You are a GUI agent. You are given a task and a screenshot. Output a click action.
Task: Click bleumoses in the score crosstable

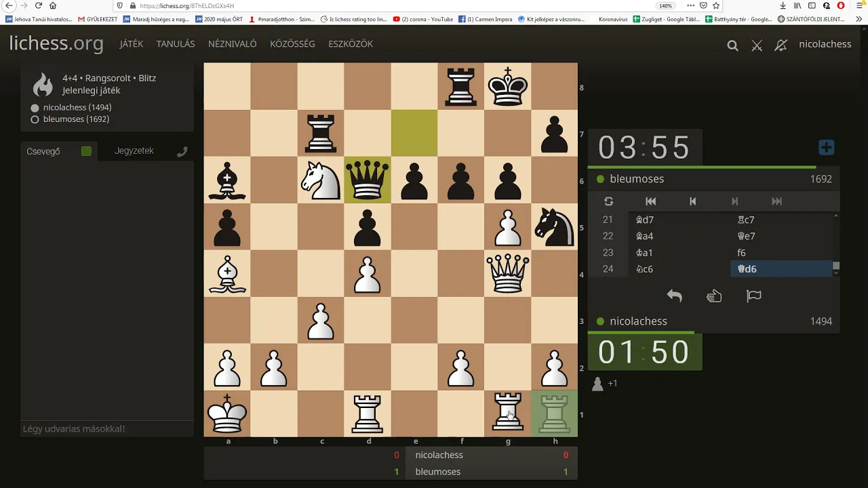pos(437,472)
